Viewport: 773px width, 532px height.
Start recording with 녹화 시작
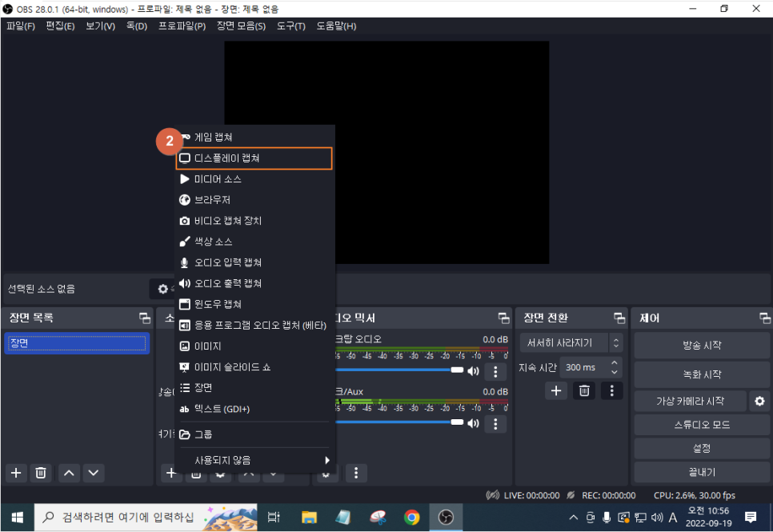(702, 374)
